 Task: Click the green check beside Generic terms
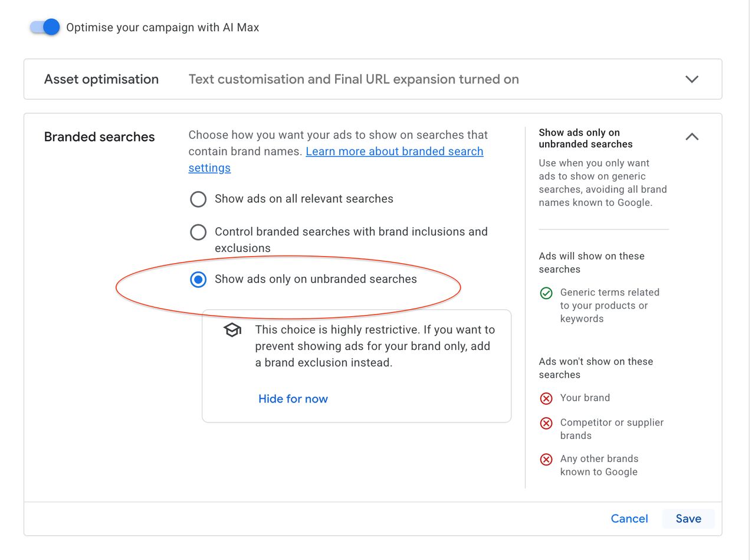(x=546, y=293)
